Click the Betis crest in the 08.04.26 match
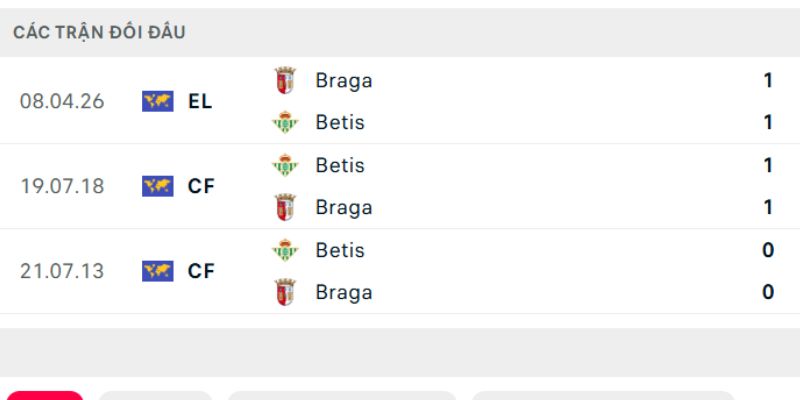The image size is (800, 400). pos(286,123)
